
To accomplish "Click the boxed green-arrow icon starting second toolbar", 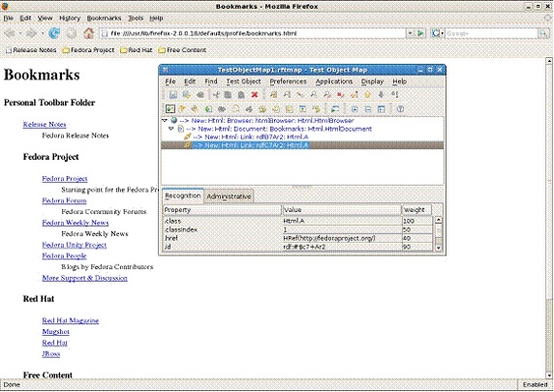I will click(x=169, y=109).
